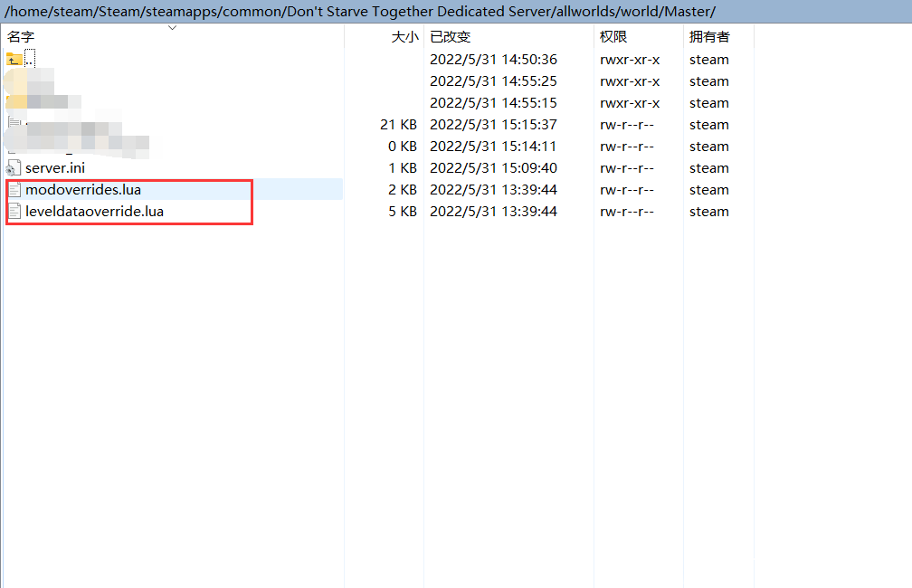Screen dimensions: 912x588
Task: Click permissions rw-r--r-- of server.ini
Action: 627,168
